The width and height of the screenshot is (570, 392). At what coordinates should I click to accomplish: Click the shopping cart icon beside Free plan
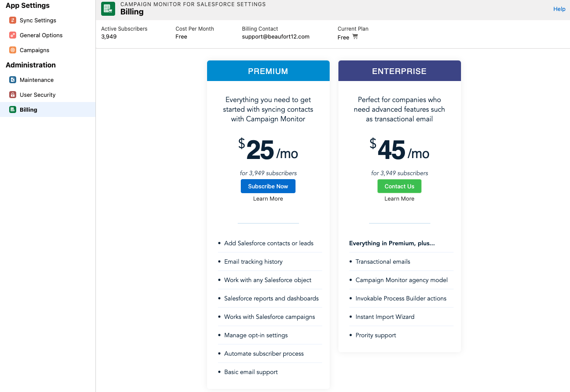pyautogui.click(x=355, y=37)
